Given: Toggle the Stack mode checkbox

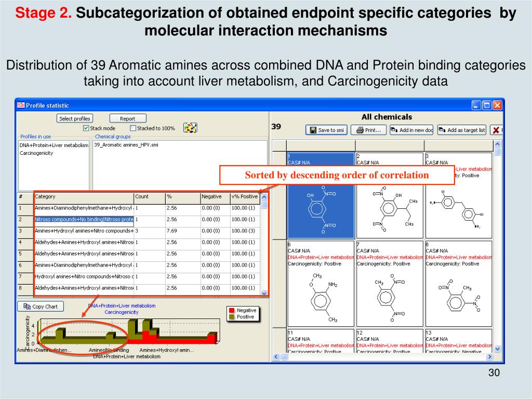Looking at the screenshot, I should tap(86, 128).
